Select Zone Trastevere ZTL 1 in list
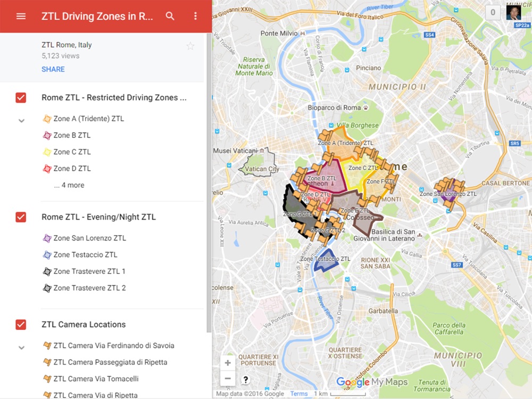Viewport: 532px width, 399px height. [x=89, y=271]
